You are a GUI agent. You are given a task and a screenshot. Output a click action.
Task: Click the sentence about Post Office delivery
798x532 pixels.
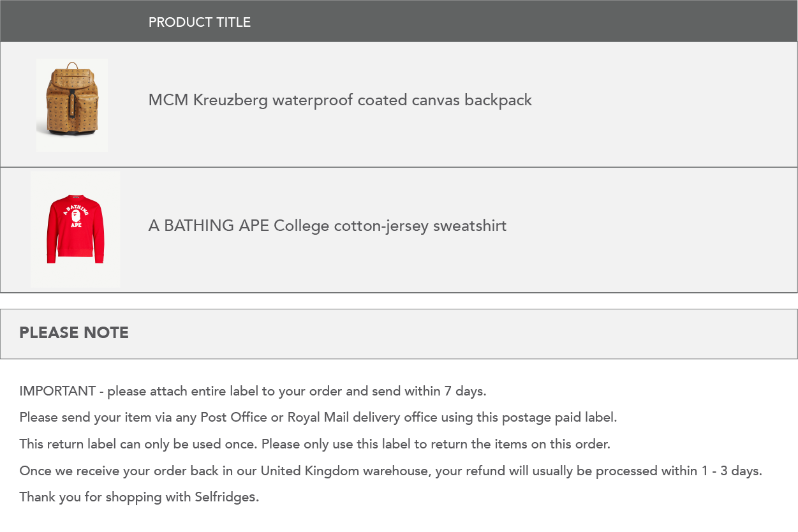(x=318, y=418)
